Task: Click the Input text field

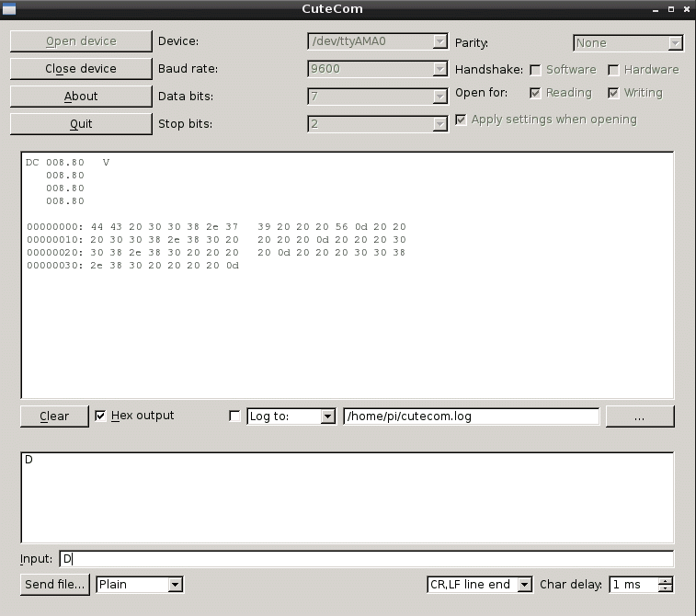Action: 367,559
